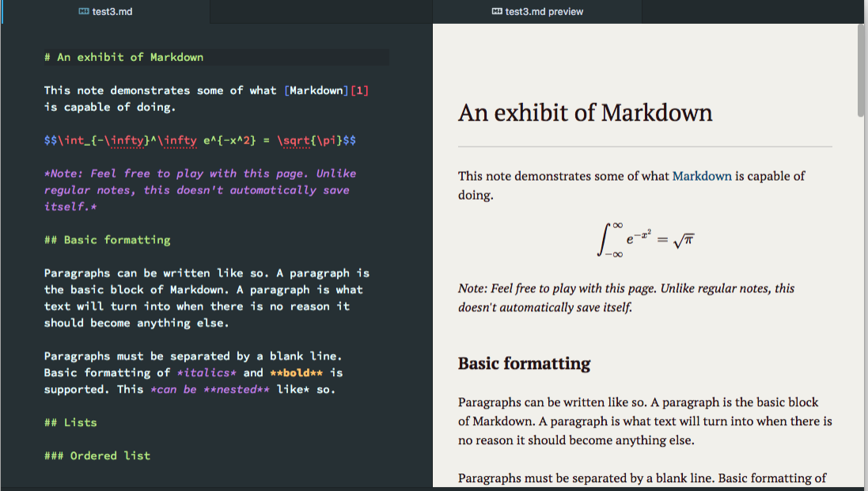Click the italic 'Note: Feel free' paragraph in the preview
This screenshot has width=868, height=491.
626,297
